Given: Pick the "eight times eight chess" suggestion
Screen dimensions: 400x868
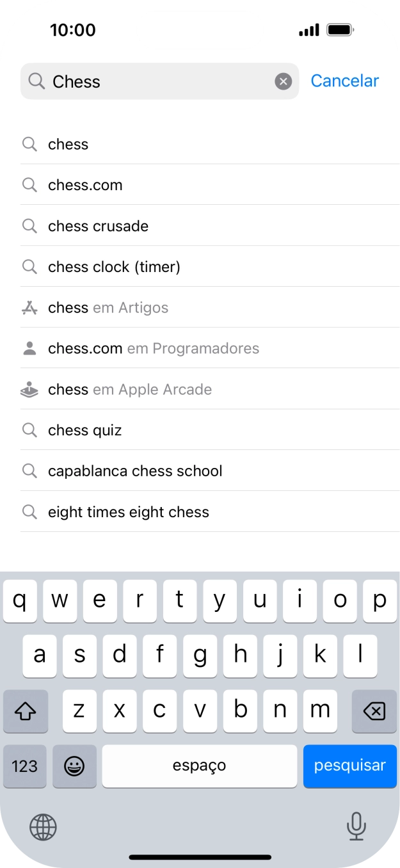Looking at the screenshot, I should [128, 512].
